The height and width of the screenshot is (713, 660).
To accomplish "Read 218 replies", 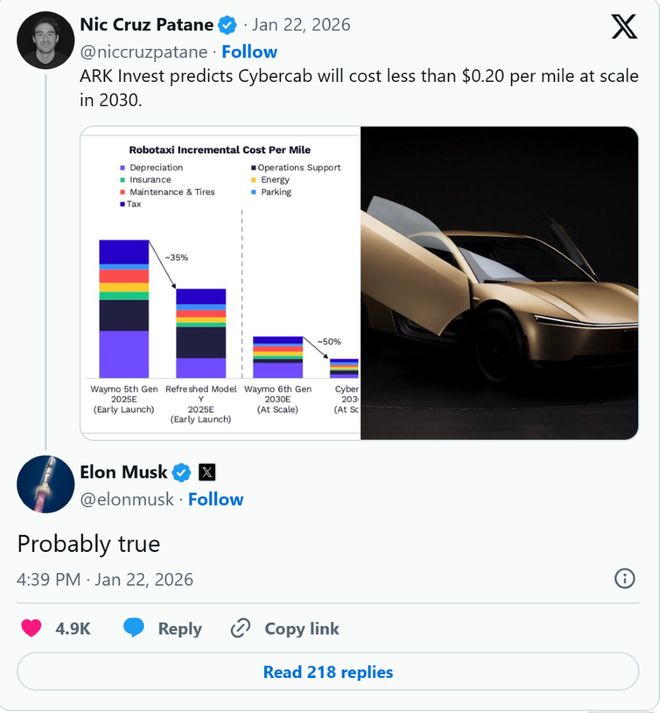I will tap(328, 672).
